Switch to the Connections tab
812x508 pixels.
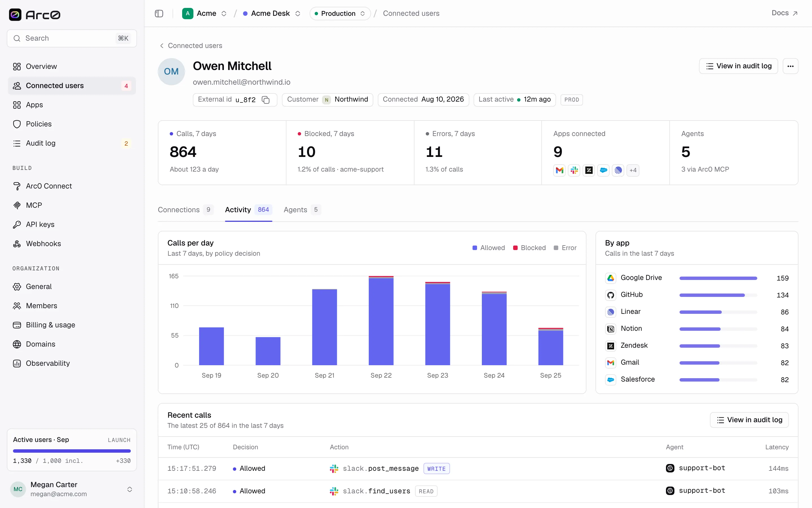click(x=186, y=210)
